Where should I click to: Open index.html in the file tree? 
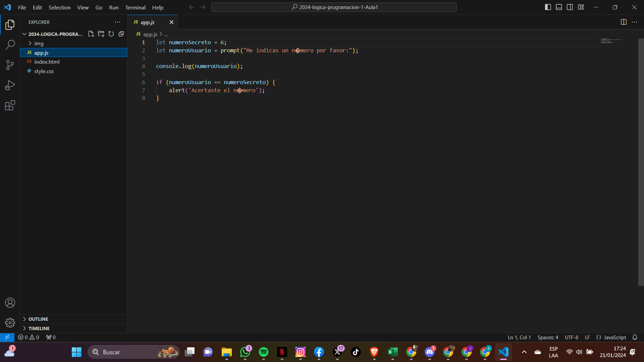(x=73, y=62)
